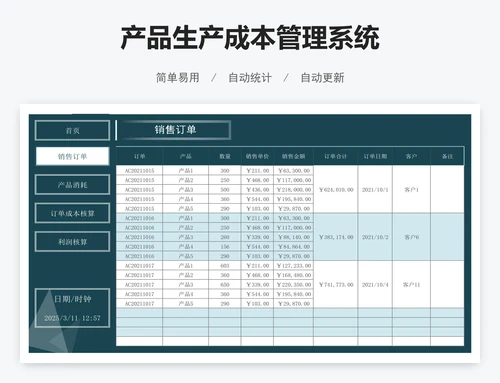Select the unit price cell ¥436.00
Viewport: 500px width, 383px height.
pyautogui.click(x=257, y=189)
